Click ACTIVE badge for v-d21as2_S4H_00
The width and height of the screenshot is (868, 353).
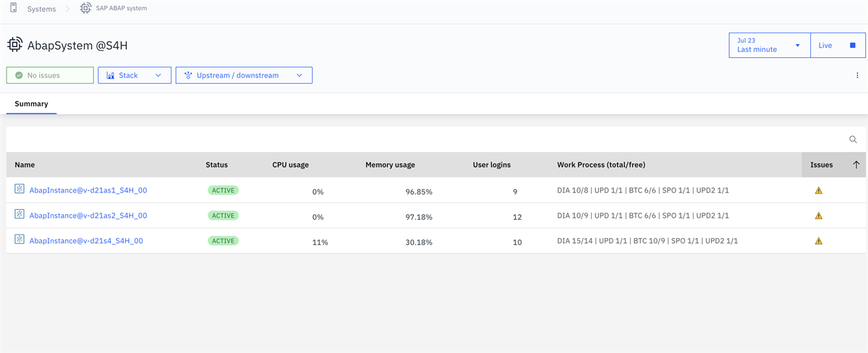[x=223, y=216]
